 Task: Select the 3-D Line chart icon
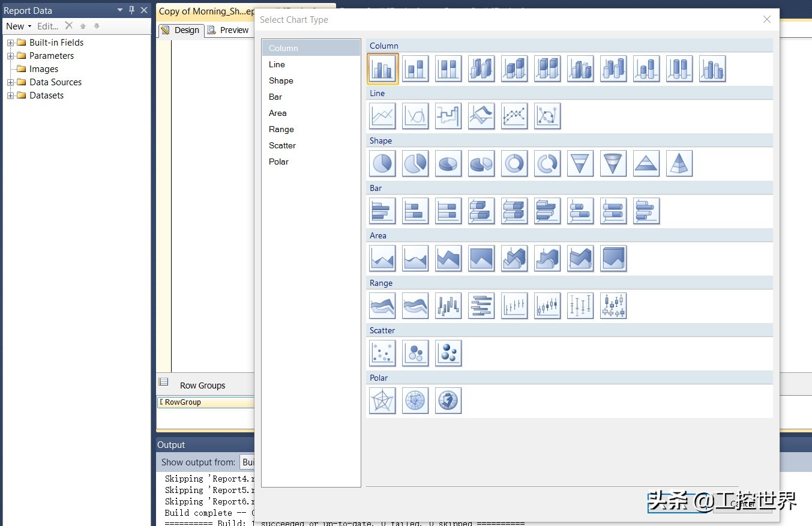pos(481,116)
